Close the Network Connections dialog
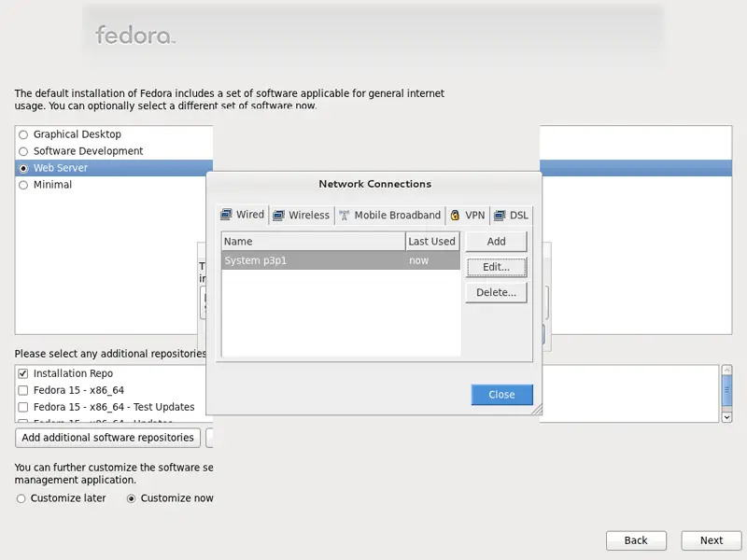This screenshot has width=747, height=560. tap(501, 395)
